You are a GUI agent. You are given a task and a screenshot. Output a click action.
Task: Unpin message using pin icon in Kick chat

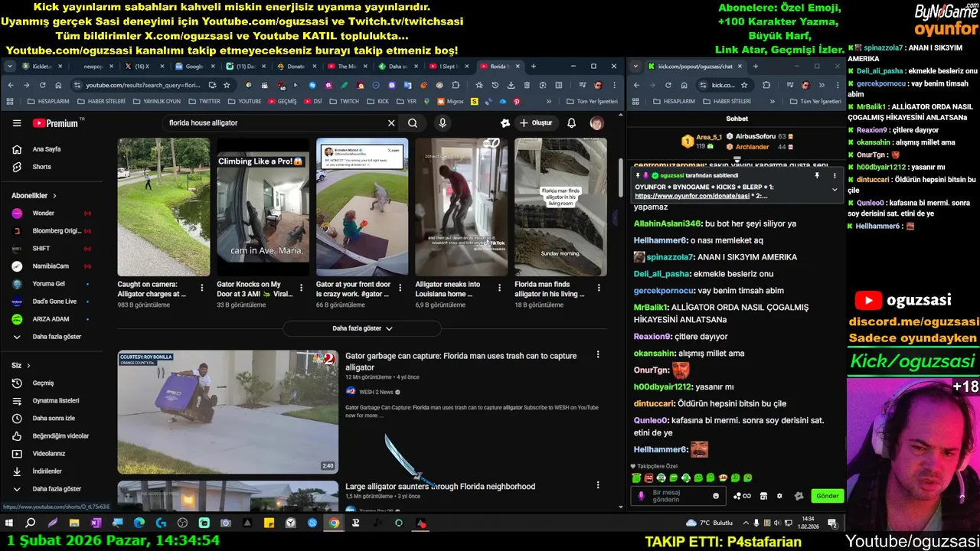point(817,175)
